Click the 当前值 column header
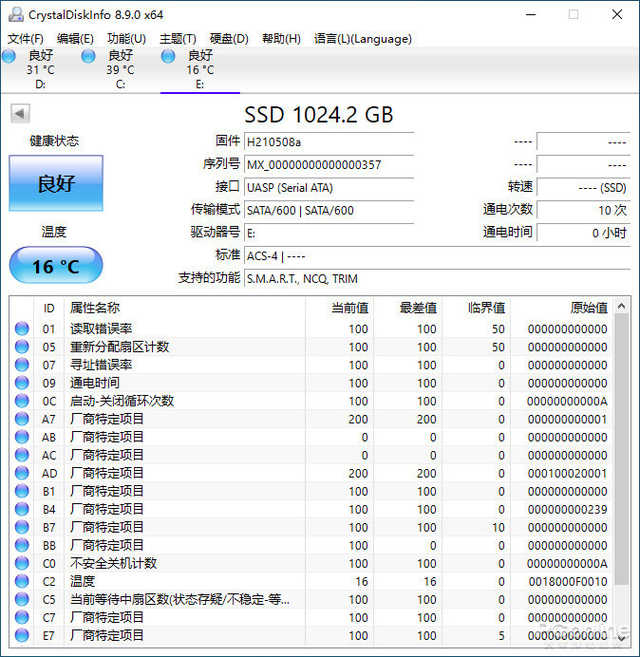640x657 pixels. tap(339, 308)
